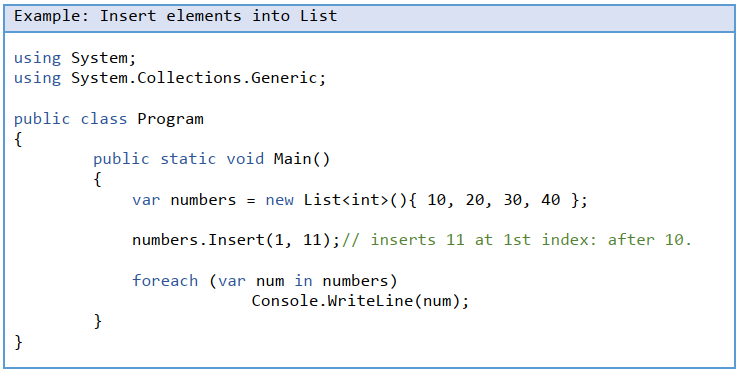
Task: Click the 'void' keyword
Action: pos(245,159)
